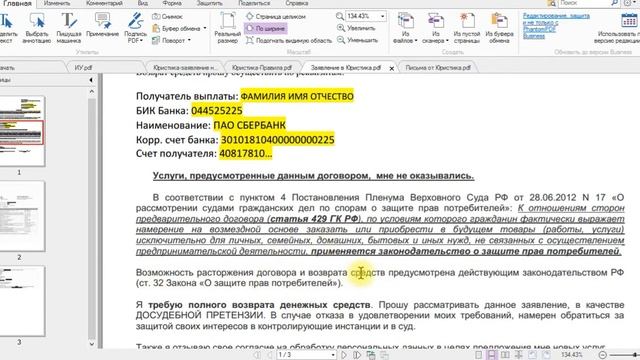Image resolution: width=640 pixels, height=360 pixels.
Task: Create PDF from blank page (Из пустой страницы)
Action: click(467, 28)
